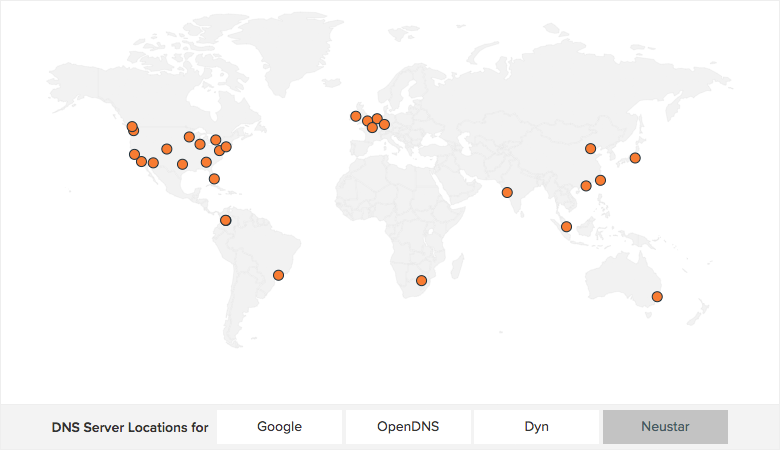Click the Florida server marker
The image size is (780, 450).
[214, 179]
